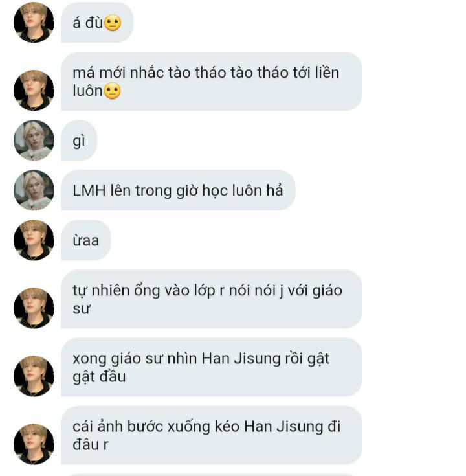
Task: Tap the avatar next to "gì" message
Action: pyautogui.click(x=34, y=140)
